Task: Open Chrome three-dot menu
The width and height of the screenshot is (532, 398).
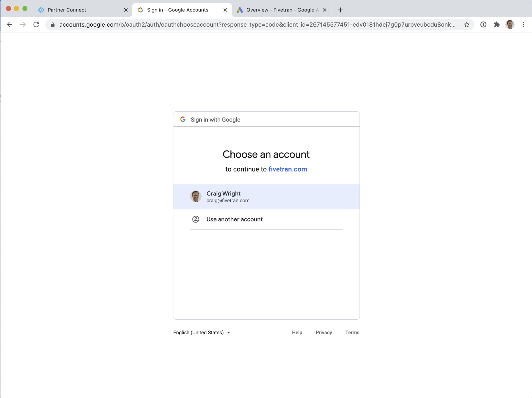Action: click(523, 24)
